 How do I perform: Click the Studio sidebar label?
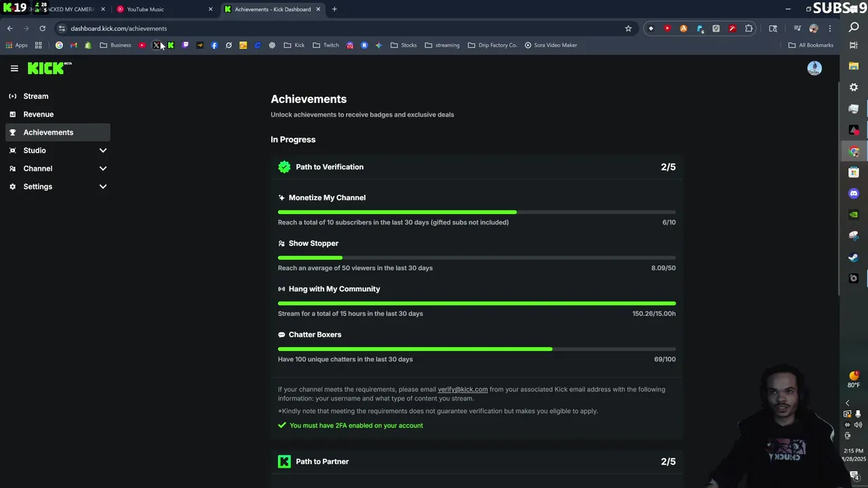pos(35,150)
